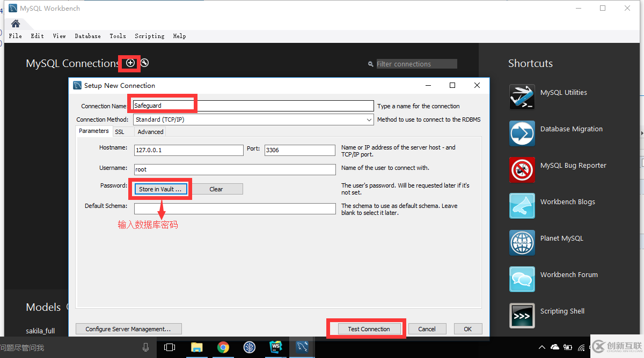Viewport: 644px width, 358px height.
Task: Click the taskbar microphone icon
Action: tap(145, 347)
